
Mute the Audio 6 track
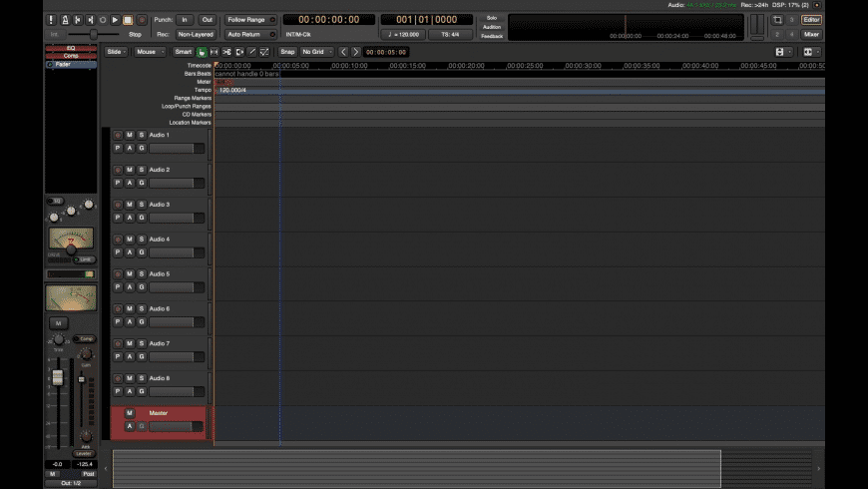click(x=130, y=309)
